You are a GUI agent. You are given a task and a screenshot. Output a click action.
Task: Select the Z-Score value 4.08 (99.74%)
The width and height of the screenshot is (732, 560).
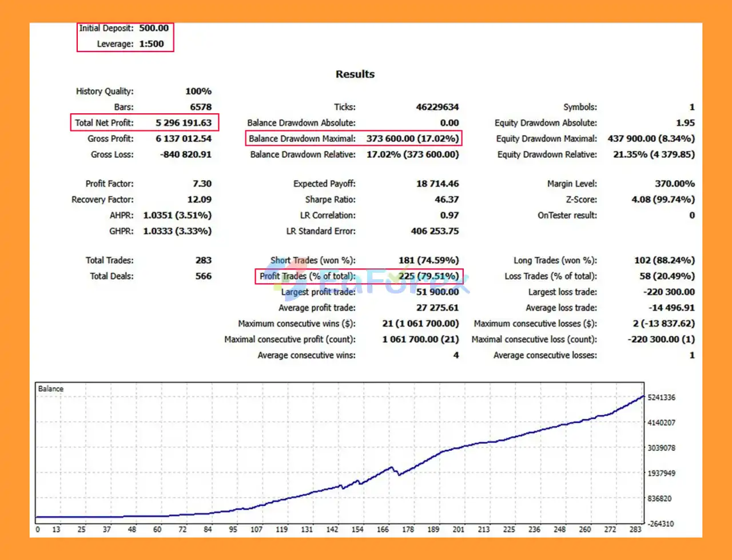[663, 200]
